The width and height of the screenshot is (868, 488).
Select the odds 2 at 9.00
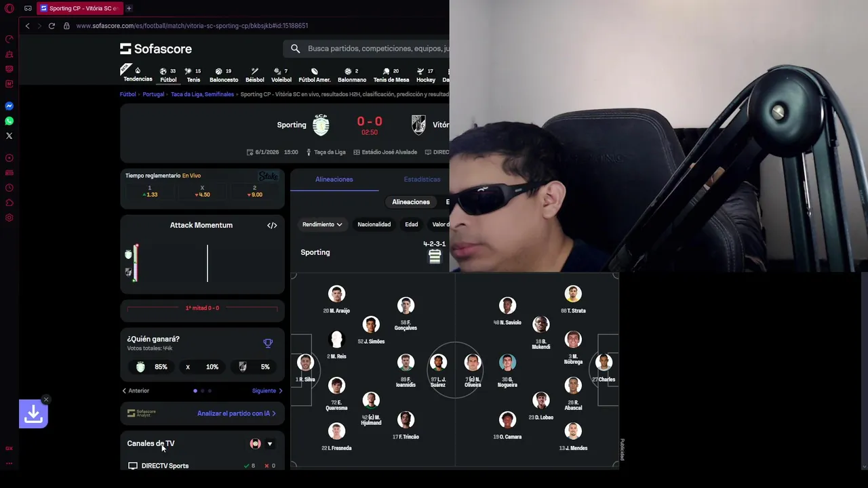[254, 191]
